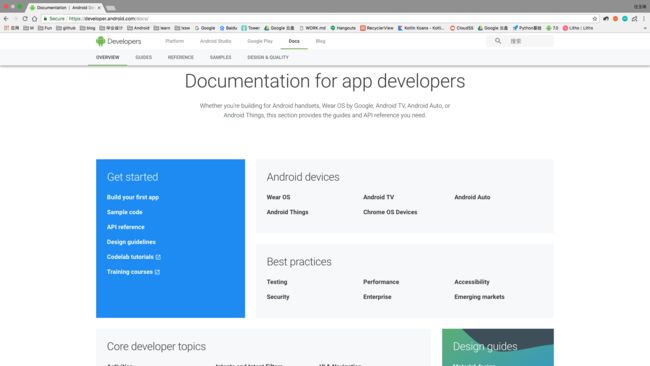Open the Training courses link
This screenshot has height=366, width=650.
130,272
